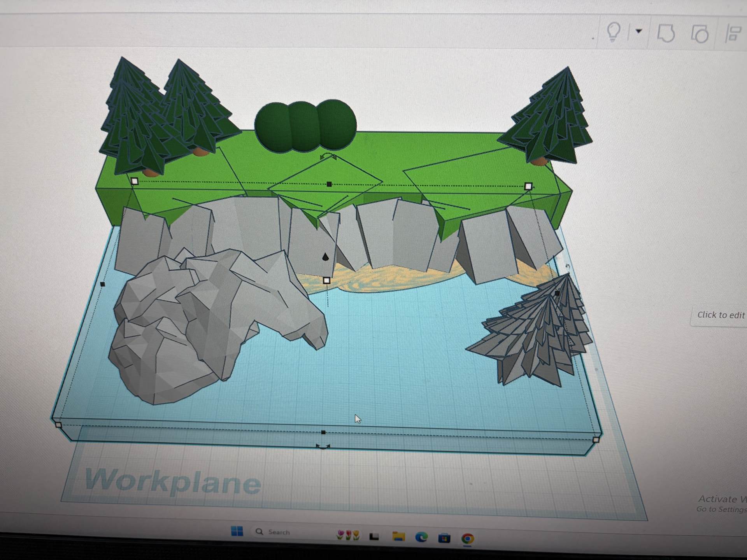Click the back-right white corner handle near the lone pine
The width and height of the screenshot is (747, 560).
[x=528, y=187]
